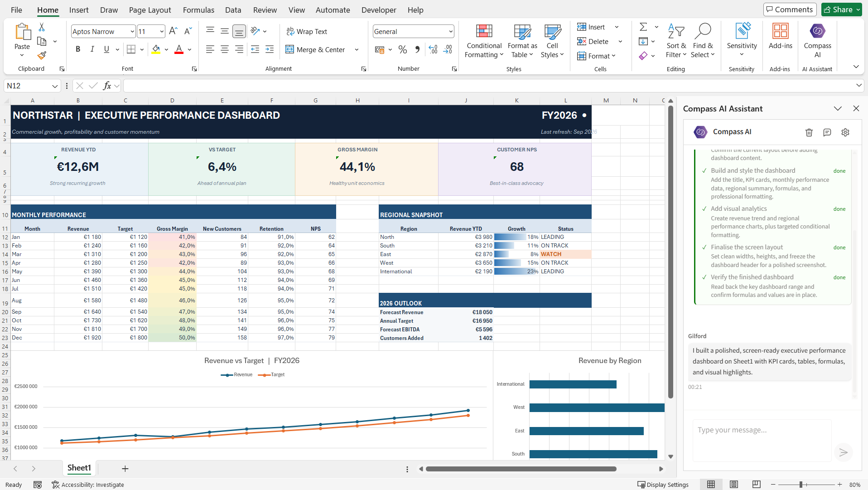Click the Share button

(x=842, y=10)
